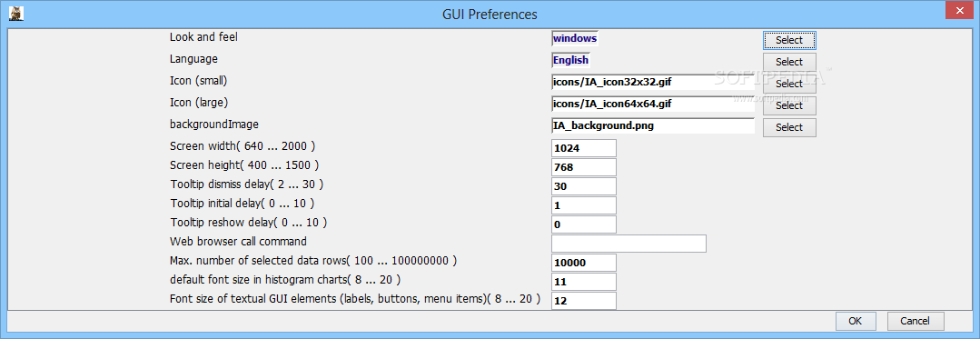Click Select button for Look and feel
Viewport: 980px width, 339px height.
point(789,40)
